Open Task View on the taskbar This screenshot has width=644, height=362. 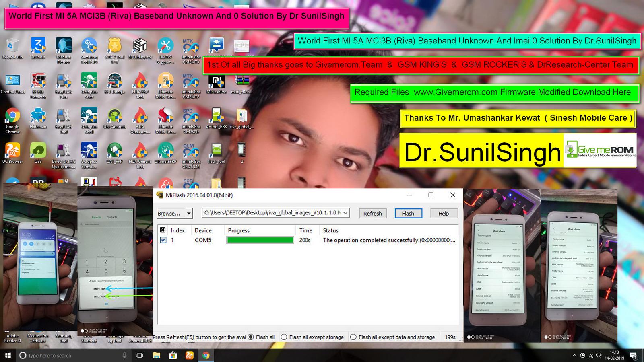click(x=140, y=355)
